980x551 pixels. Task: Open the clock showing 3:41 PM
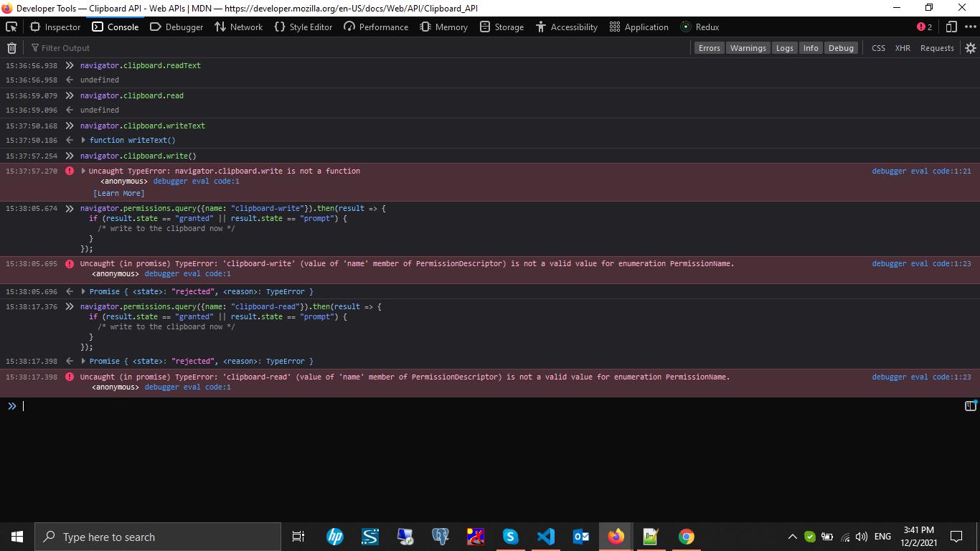(919, 537)
